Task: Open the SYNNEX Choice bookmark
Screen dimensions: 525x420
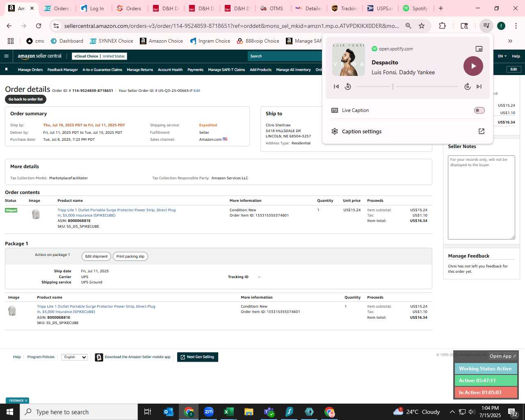Action: pyautogui.click(x=112, y=41)
